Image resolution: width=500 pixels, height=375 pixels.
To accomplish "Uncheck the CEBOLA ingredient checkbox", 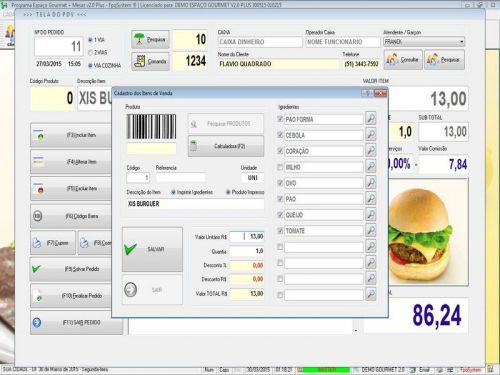I will point(280,135).
